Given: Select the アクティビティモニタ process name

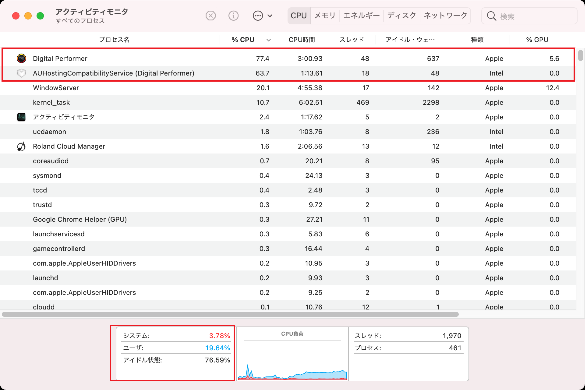Looking at the screenshot, I should click(x=64, y=117).
